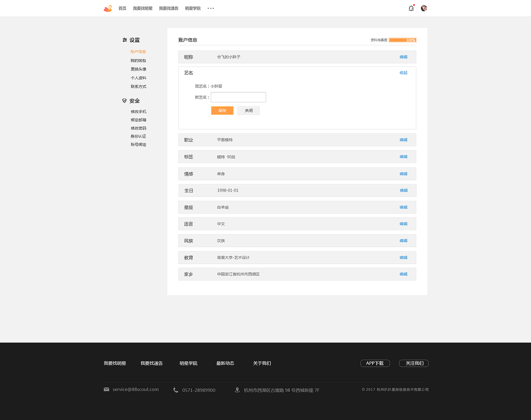This screenshot has width=531, height=420.
Task: Select 修改密码 in the sidebar
Action: point(139,128)
